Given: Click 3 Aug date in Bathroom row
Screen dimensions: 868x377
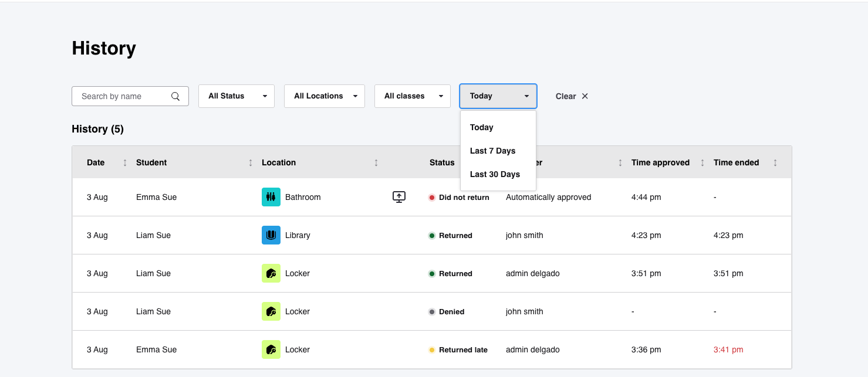Looking at the screenshot, I should [x=97, y=197].
